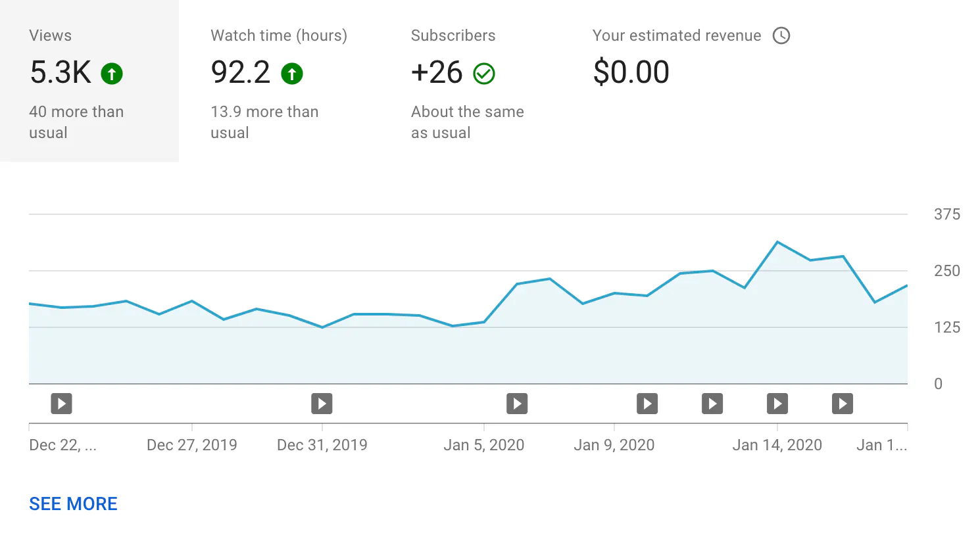980x539 pixels.
Task: Open the fifth video marker on the timeline
Action: tap(712, 403)
